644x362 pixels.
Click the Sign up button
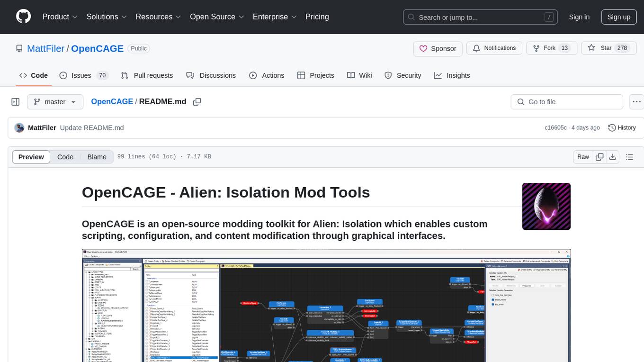tap(619, 17)
